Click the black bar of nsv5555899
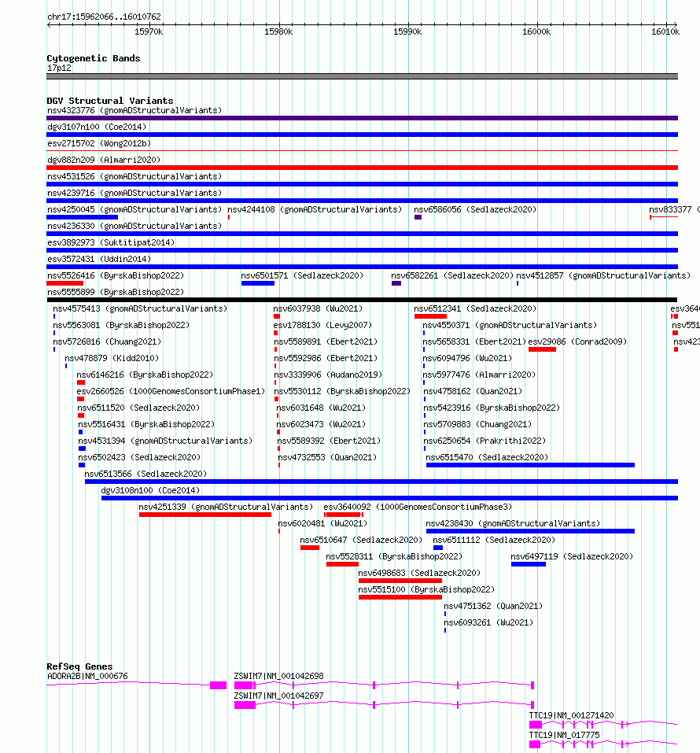 tap(362, 300)
